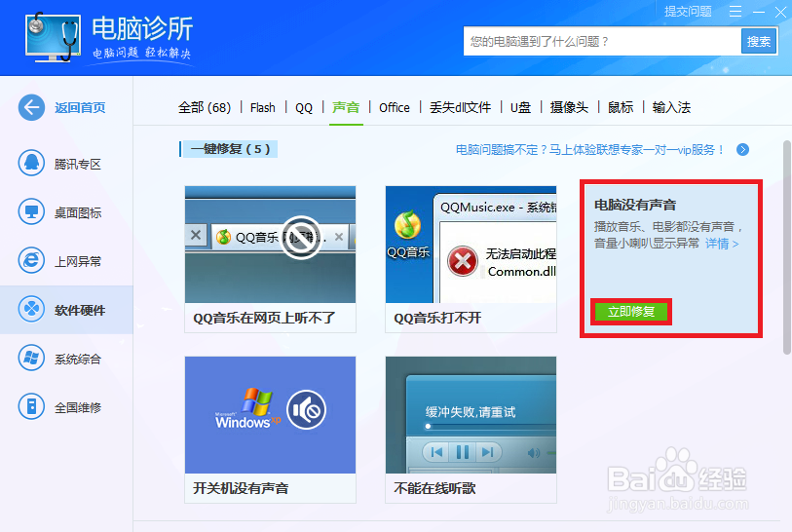Click the search field 您的电脑遇到了什么问题

[x=602, y=42]
